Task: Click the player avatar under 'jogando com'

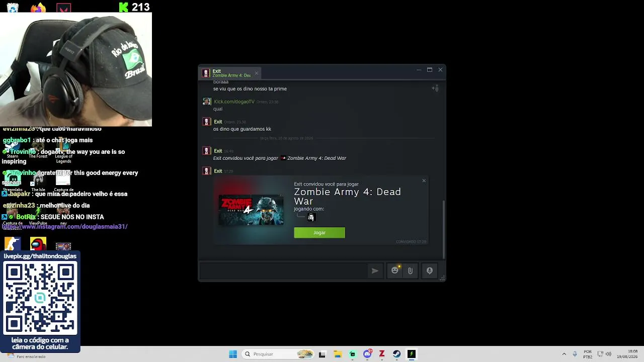Action: (x=311, y=217)
